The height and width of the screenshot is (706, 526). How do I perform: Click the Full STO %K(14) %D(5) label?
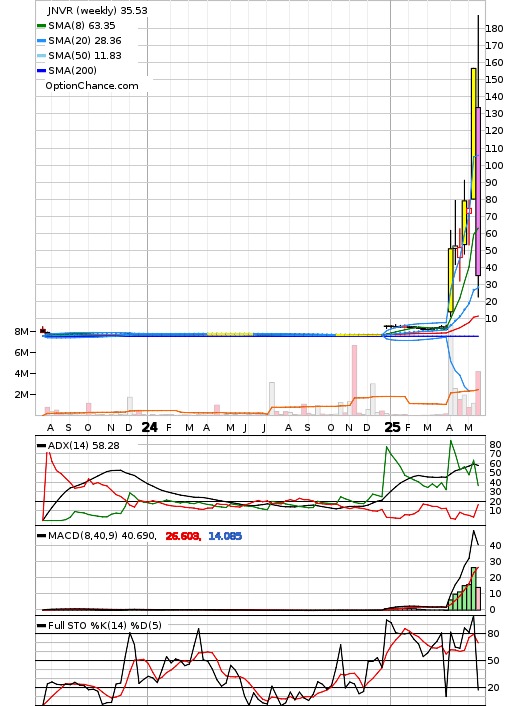point(104,625)
